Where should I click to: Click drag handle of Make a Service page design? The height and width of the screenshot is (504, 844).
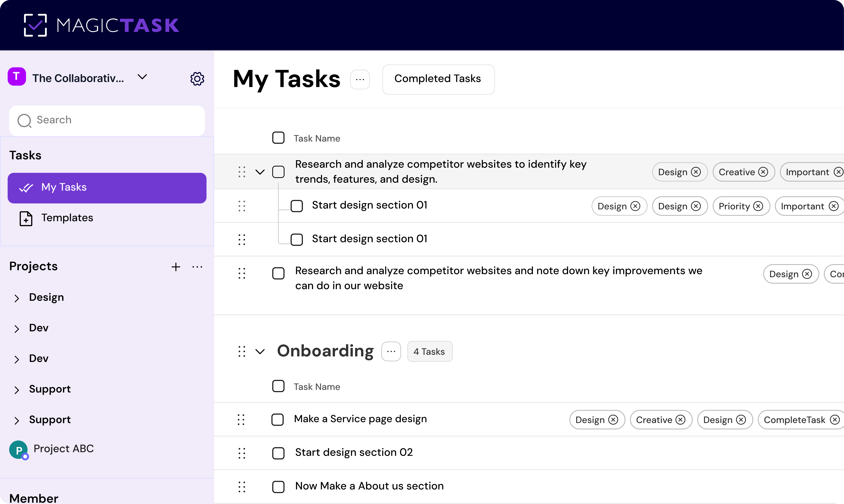tap(241, 420)
